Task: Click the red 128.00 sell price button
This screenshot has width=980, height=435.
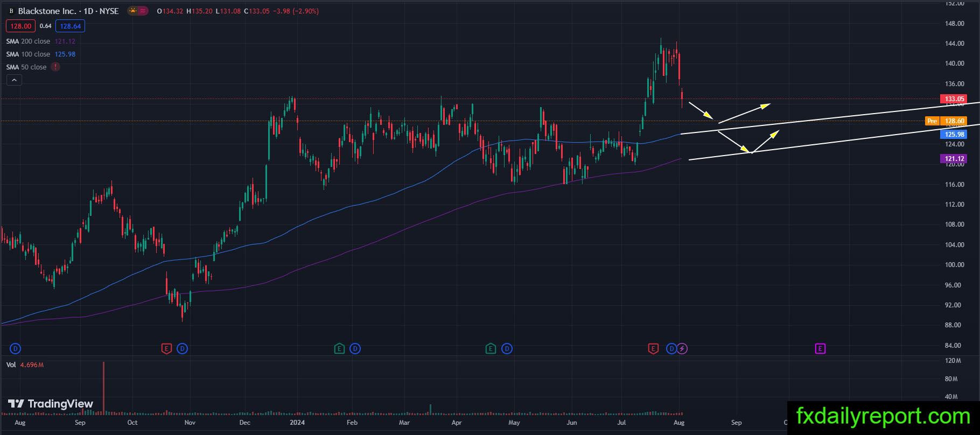Action: (x=21, y=26)
